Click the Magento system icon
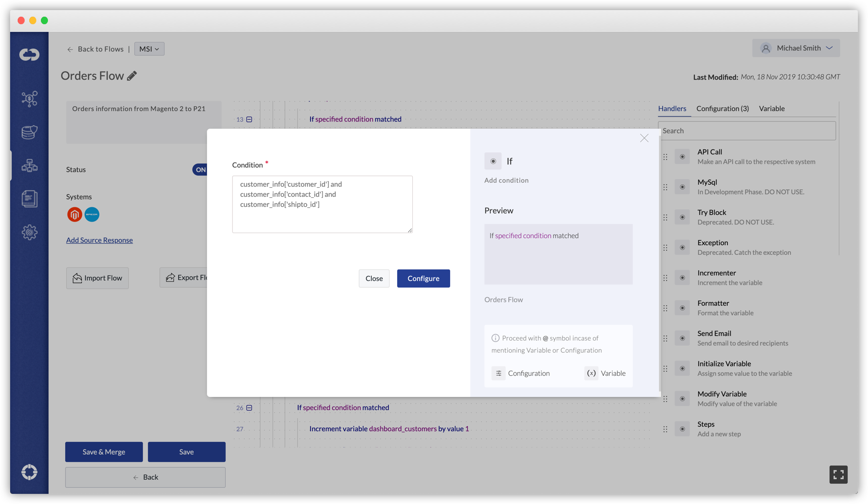Viewport: 868px width, 504px height. click(75, 214)
